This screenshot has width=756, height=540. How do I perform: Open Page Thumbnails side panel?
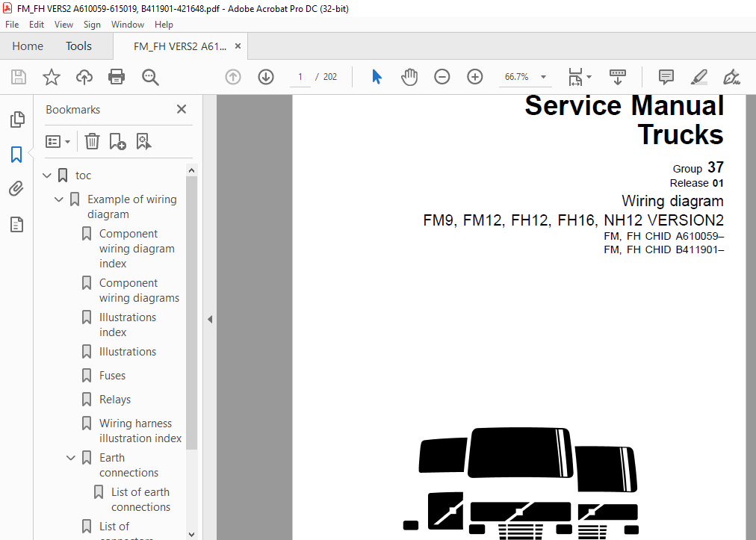(17, 120)
